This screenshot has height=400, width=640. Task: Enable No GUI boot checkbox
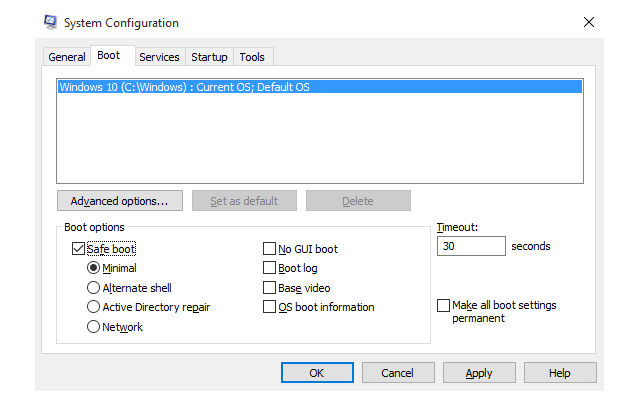pos(269,249)
